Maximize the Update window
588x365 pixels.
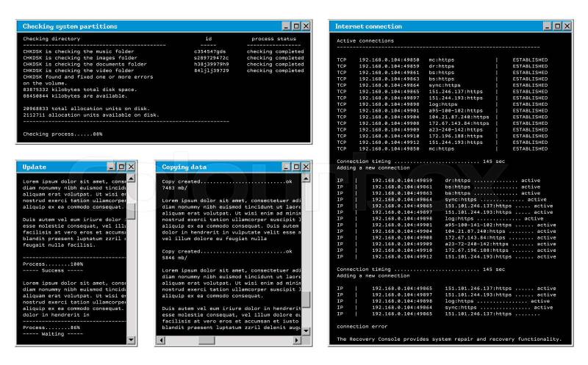(121, 167)
